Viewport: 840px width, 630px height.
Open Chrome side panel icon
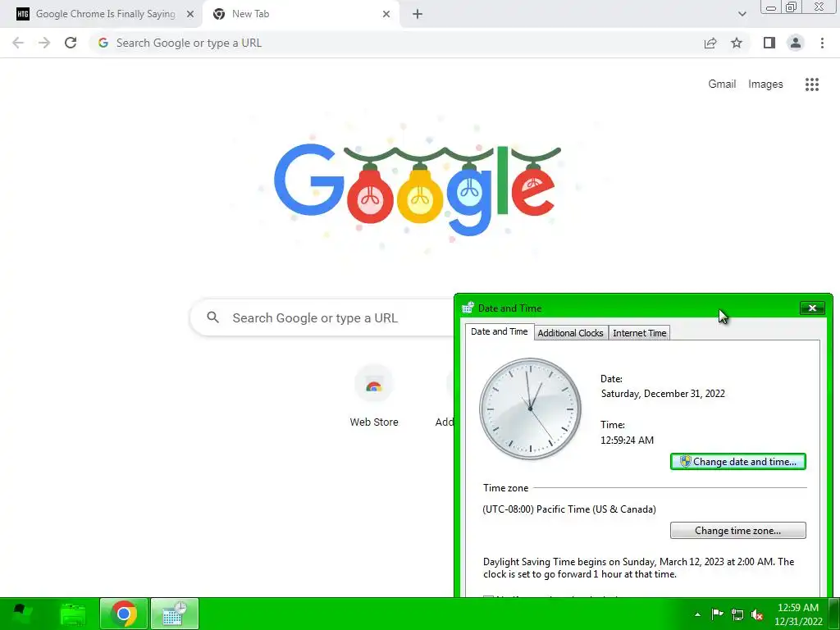[x=769, y=43]
